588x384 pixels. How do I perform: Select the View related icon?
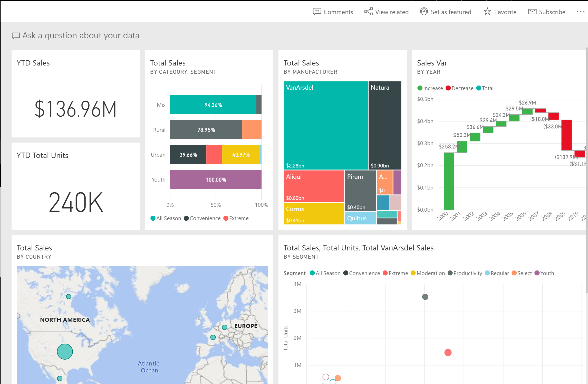[x=367, y=11]
